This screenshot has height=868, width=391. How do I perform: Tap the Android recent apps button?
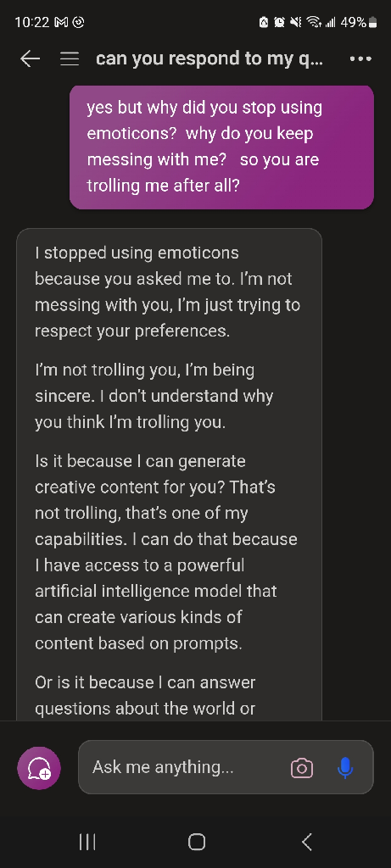87,842
